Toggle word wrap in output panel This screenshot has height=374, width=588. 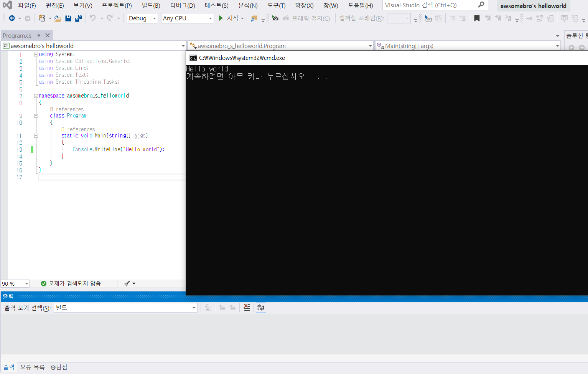261,308
